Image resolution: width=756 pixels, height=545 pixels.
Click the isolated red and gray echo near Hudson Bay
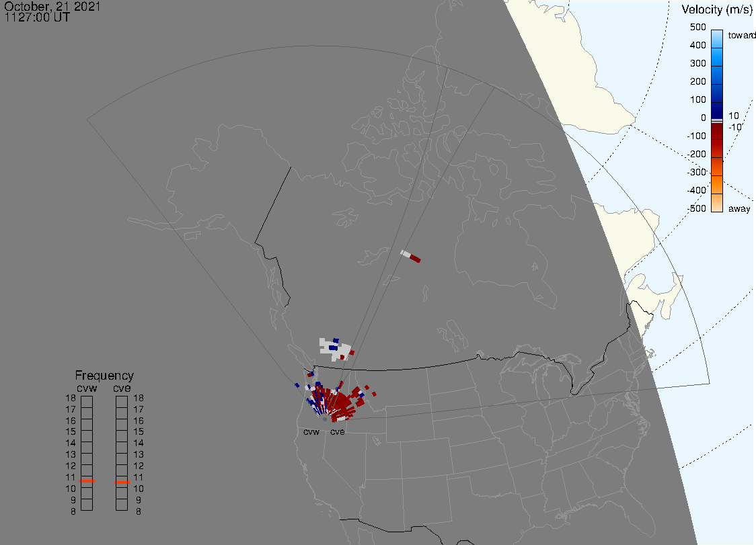point(411,256)
